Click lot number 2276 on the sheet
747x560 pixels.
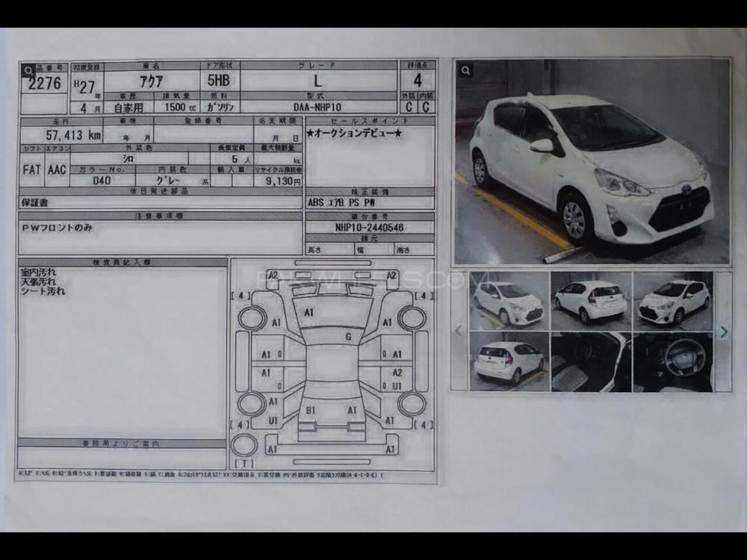point(45,83)
